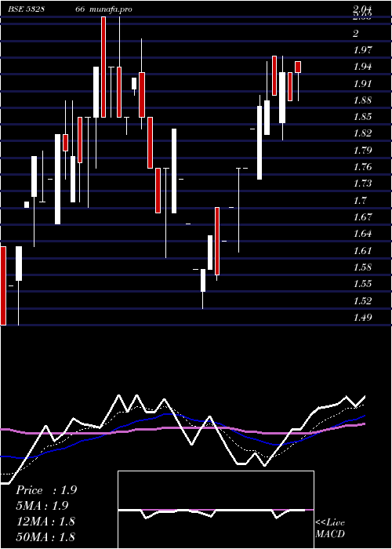Click the 1.67 price axis label
Screen dimensions: 392x549
(x=362, y=217)
